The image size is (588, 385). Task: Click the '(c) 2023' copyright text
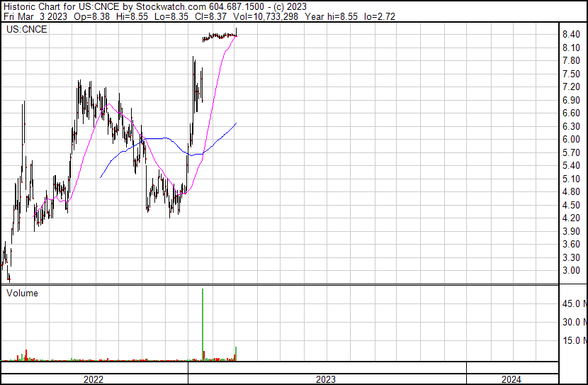coord(289,6)
